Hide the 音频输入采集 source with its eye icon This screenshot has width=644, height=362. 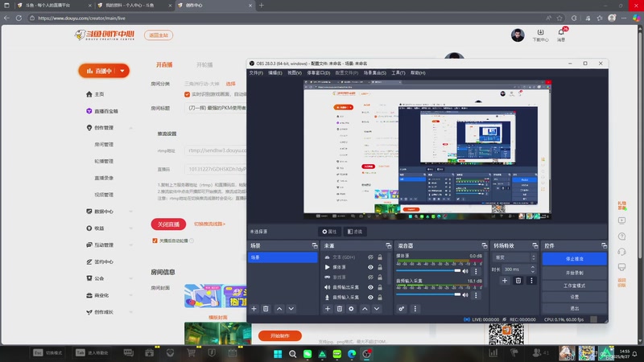click(370, 297)
